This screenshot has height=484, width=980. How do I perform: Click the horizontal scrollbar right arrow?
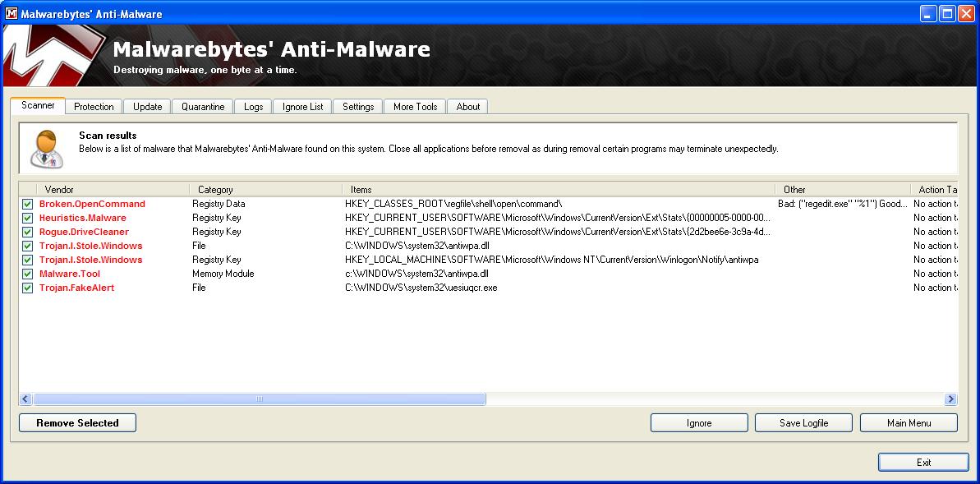(950, 399)
